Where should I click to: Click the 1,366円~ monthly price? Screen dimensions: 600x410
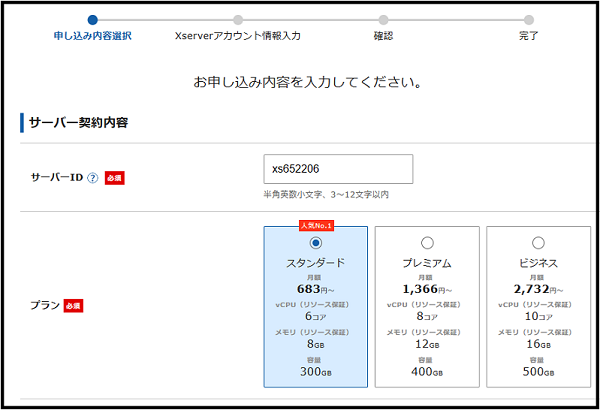tap(427, 289)
